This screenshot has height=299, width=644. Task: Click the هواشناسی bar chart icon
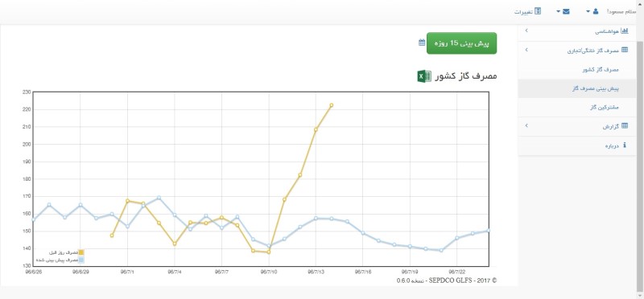tap(625, 31)
